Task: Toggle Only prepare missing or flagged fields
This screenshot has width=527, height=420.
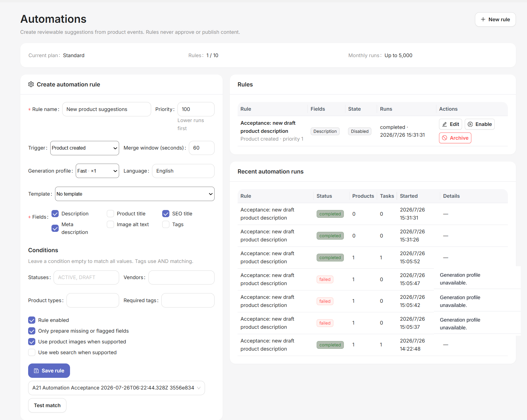Action: click(x=32, y=331)
